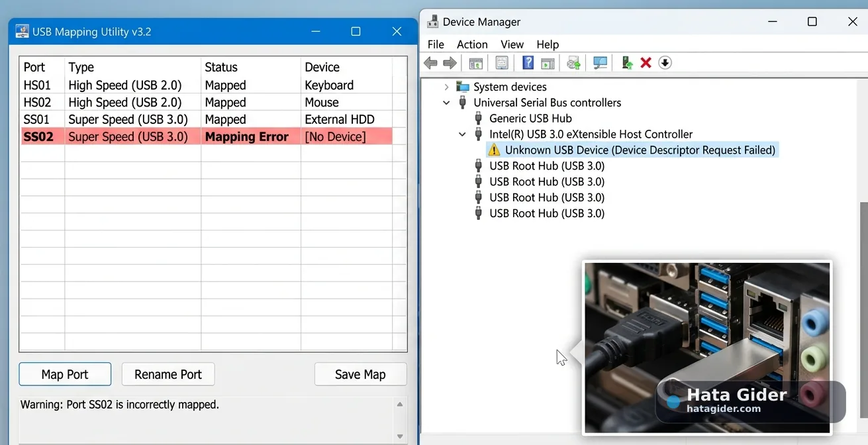Click the Device Manager vertical scrollbar thumb
The width and height of the screenshot is (868, 445).
coord(863,310)
